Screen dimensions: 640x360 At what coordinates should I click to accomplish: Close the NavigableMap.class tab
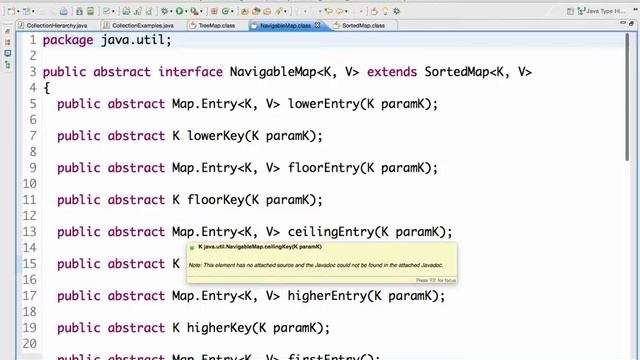[317, 25]
